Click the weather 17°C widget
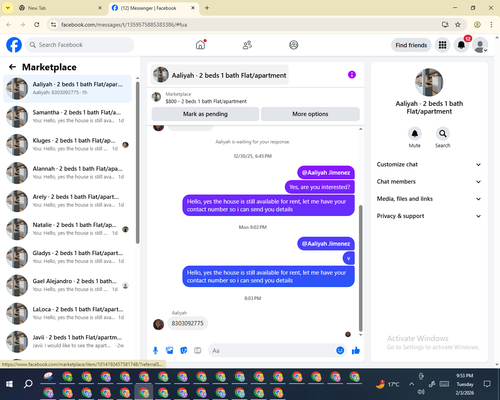This screenshot has height=400, width=500. point(387,384)
